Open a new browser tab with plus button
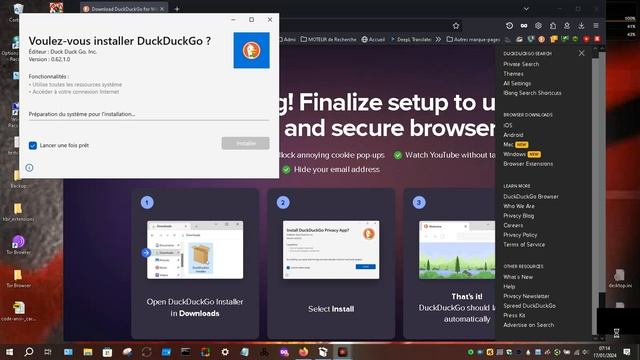Viewport: 640px width, 360px height. pyautogui.click(x=177, y=9)
